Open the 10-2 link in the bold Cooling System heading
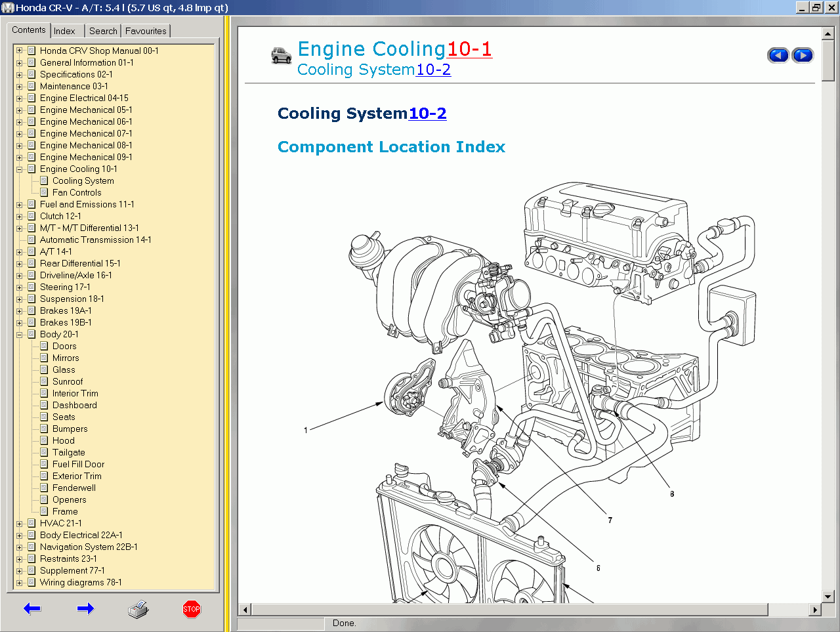 point(427,114)
